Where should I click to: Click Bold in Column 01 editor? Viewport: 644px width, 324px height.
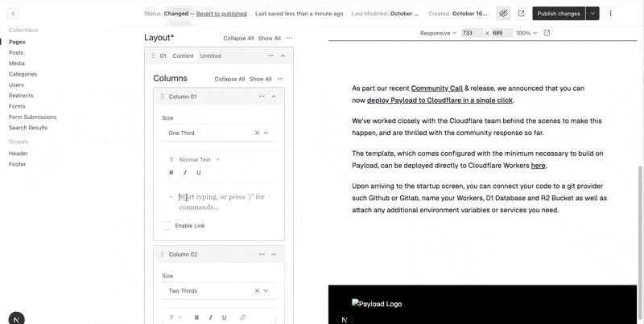[x=171, y=173]
